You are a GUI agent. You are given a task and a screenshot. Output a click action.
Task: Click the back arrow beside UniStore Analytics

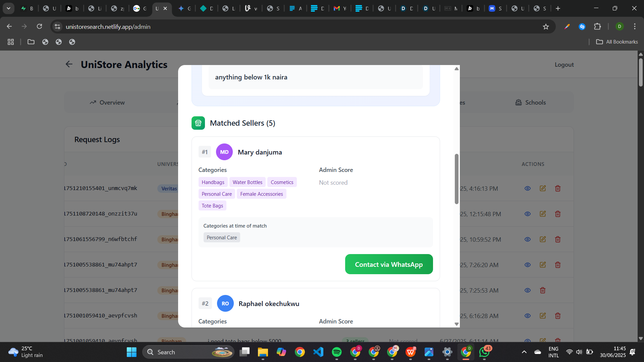(69, 64)
